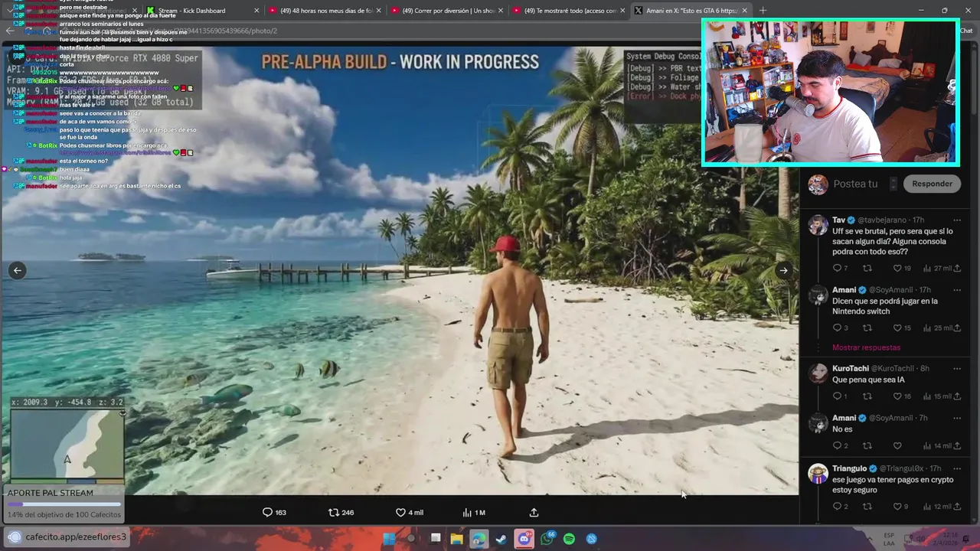Click the repost icon with 246 under photo
The image size is (980, 551).
(x=341, y=513)
